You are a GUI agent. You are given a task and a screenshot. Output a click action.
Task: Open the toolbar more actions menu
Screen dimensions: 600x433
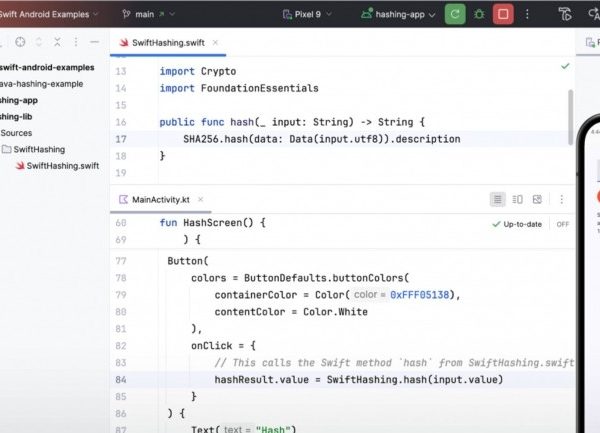click(527, 15)
